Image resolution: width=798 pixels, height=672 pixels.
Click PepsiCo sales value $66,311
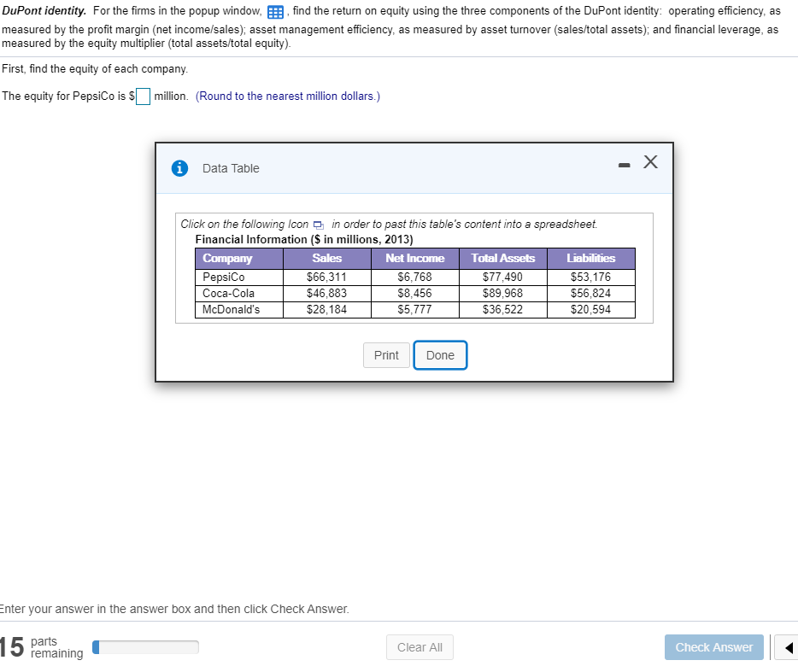[326, 278]
